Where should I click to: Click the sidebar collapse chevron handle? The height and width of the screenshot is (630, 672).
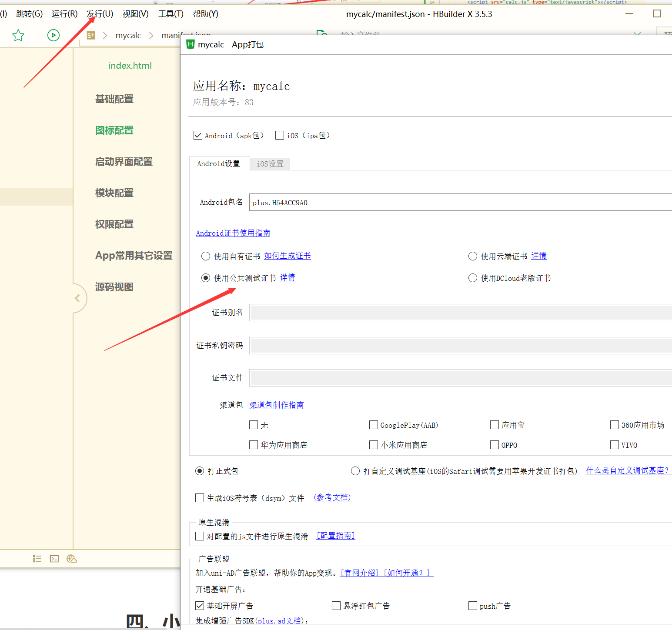click(77, 298)
